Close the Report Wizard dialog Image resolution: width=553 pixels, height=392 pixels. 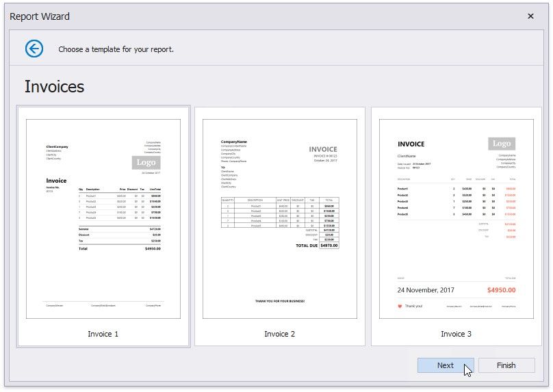530,16
